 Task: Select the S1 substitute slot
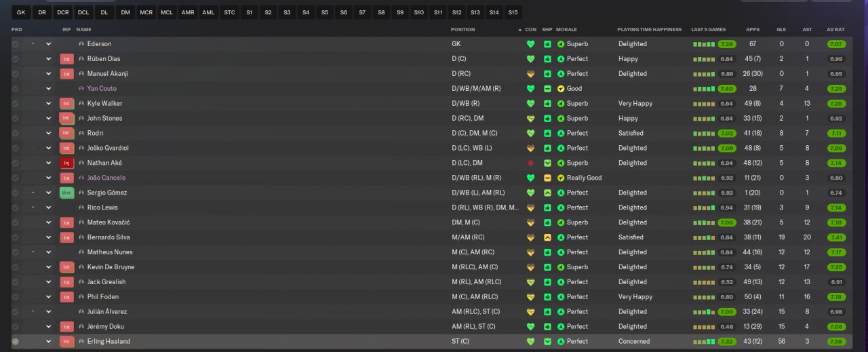250,12
